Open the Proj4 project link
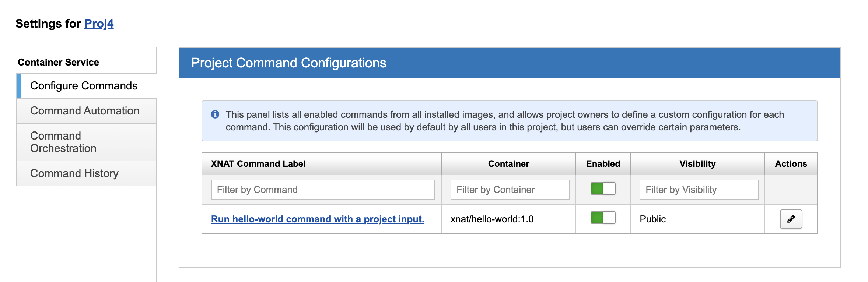Image resolution: width=868 pixels, height=282 pixels. 99,24
